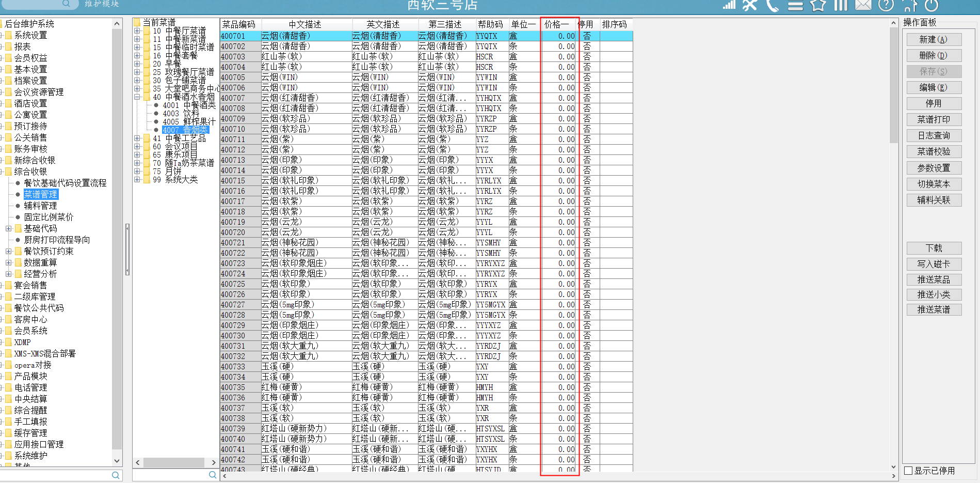Click the question mark help icon

point(886,5)
